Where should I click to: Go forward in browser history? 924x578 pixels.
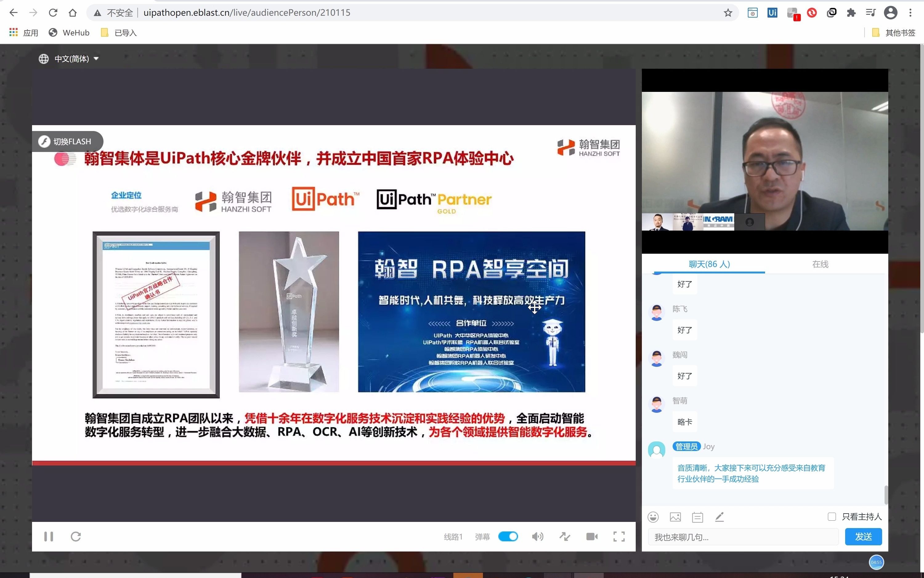click(x=33, y=13)
